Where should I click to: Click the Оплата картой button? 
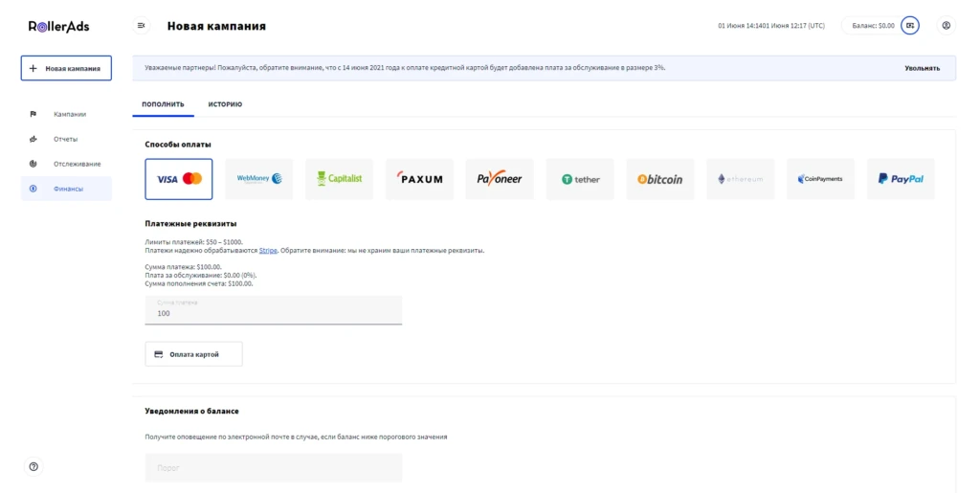coord(193,354)
